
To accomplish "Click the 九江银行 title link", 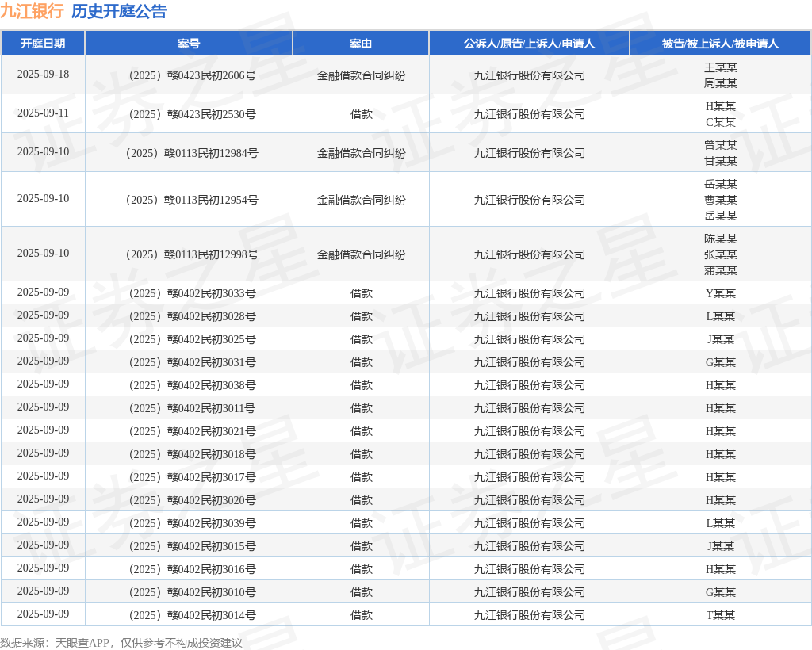I will pyautogui.click(x=32, y=11).
